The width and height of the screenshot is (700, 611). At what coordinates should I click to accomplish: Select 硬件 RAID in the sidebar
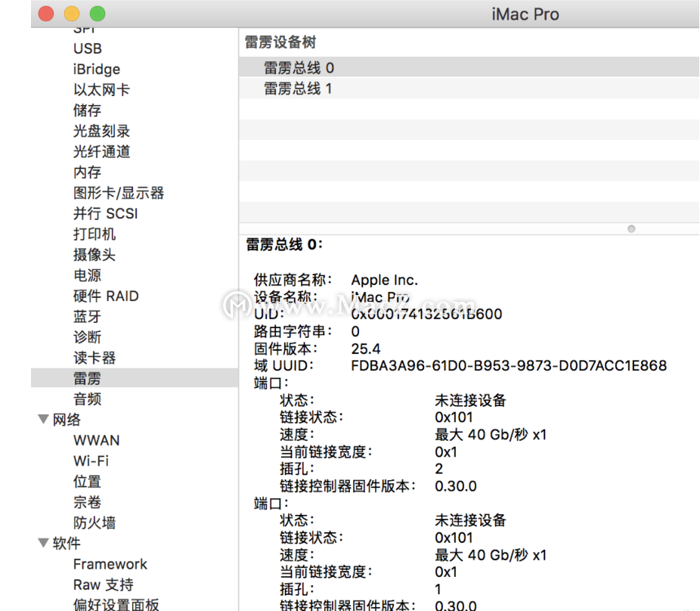click(x=106, y=296)
